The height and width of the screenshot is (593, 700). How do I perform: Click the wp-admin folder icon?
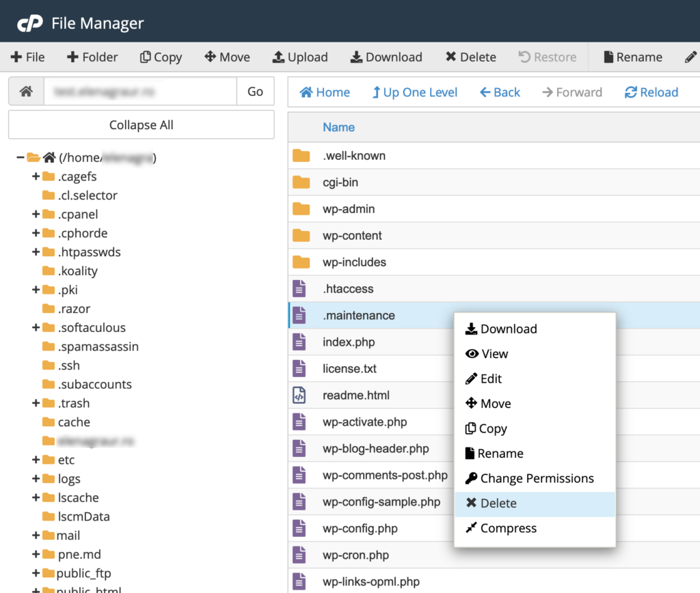(301, 209)
